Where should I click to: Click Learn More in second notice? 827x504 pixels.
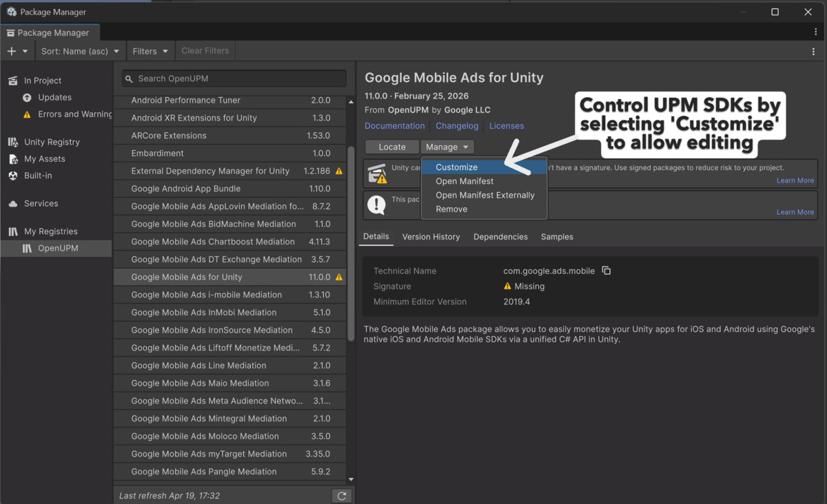click(795, 212)
